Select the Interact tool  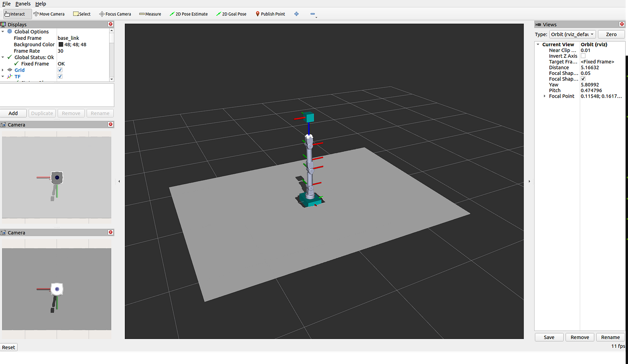coord(16,13)
